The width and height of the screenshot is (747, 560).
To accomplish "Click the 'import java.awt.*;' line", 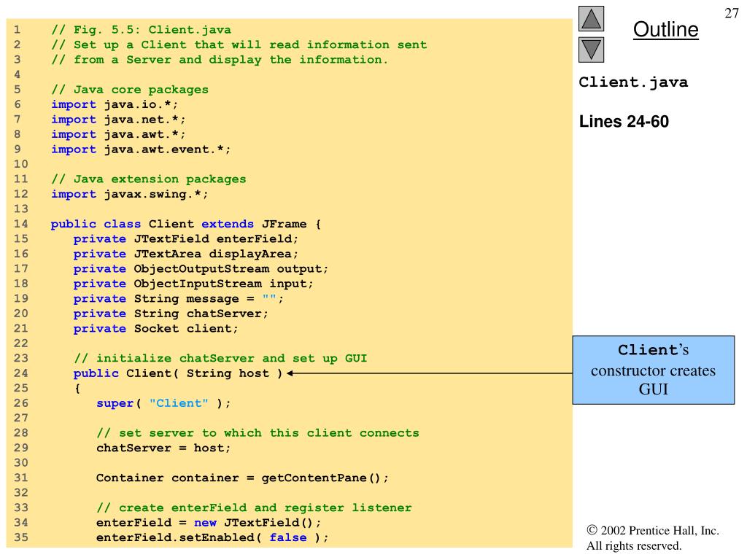I will click(118, 134).
